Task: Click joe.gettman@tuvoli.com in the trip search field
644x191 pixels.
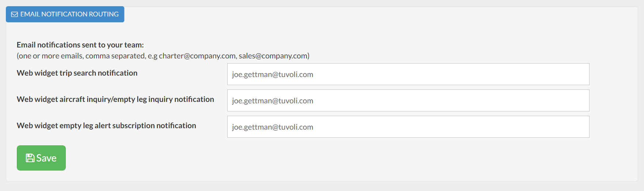Action: pos(273,75)
